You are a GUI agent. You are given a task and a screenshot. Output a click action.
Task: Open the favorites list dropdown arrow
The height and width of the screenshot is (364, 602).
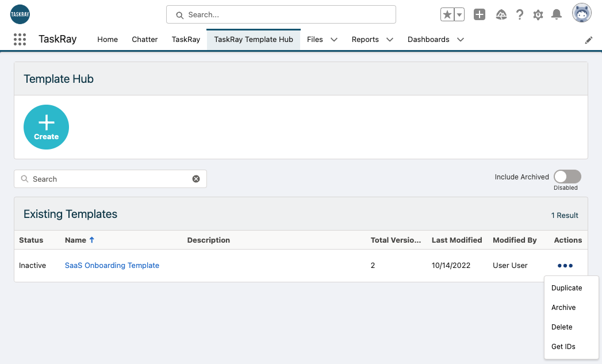[x=459, y=14]
